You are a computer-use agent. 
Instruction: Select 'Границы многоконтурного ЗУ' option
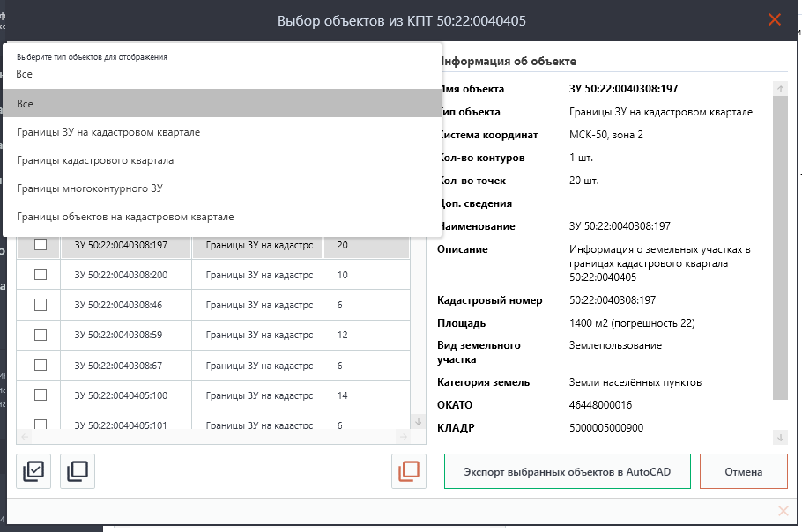coord(90,188)
